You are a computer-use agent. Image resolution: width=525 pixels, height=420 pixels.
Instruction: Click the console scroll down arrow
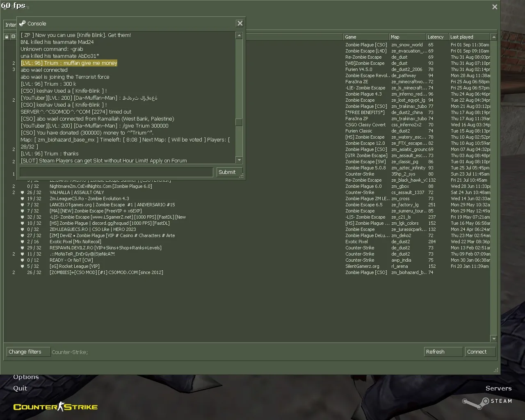[239, 160]
